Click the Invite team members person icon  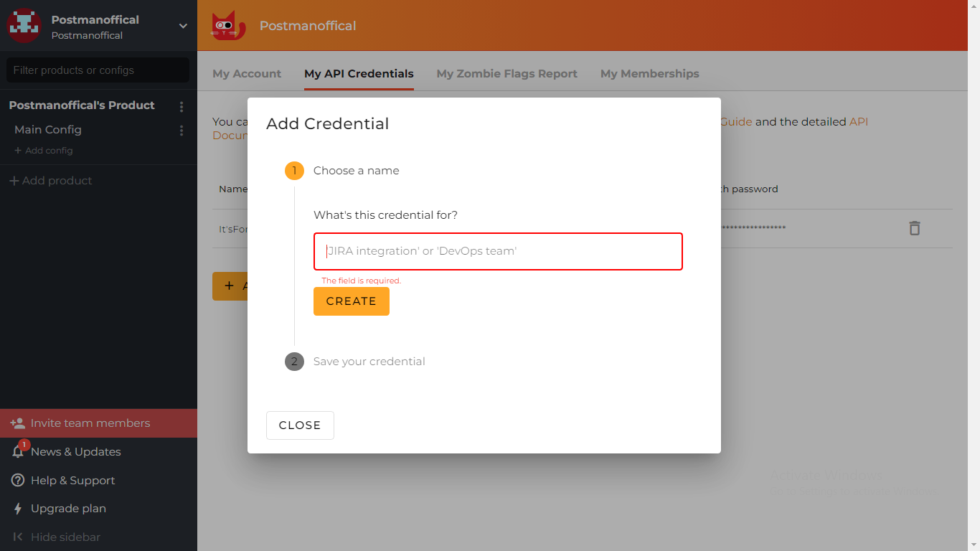(x=18, y=423)
